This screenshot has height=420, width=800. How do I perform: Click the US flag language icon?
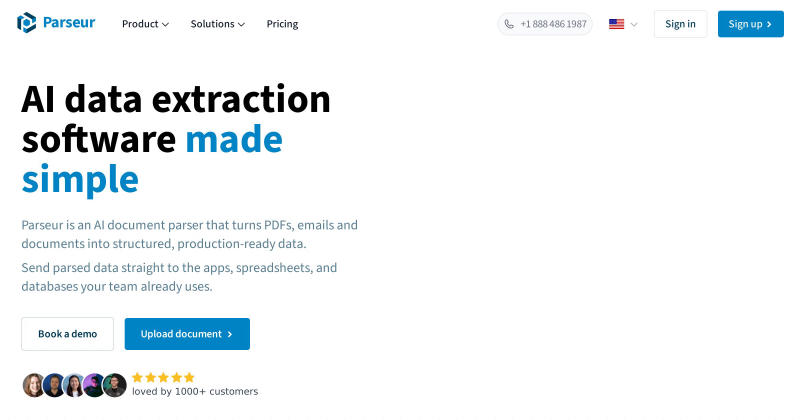616,24
